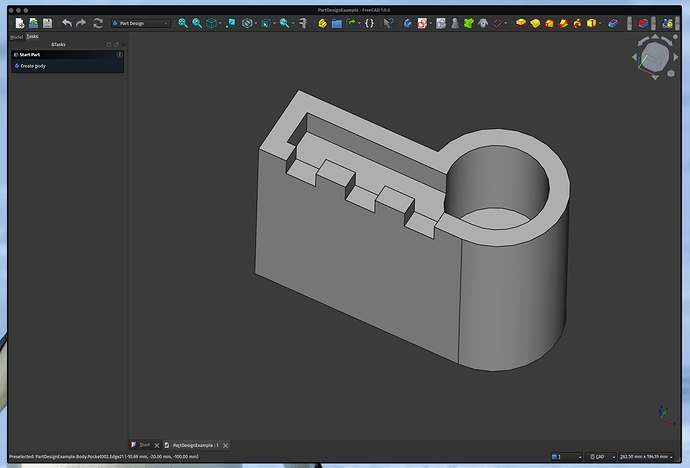Screen dimensions: 690x468
Task: Expand the datum tools dropdown arrow
Action: pos(505,23)
